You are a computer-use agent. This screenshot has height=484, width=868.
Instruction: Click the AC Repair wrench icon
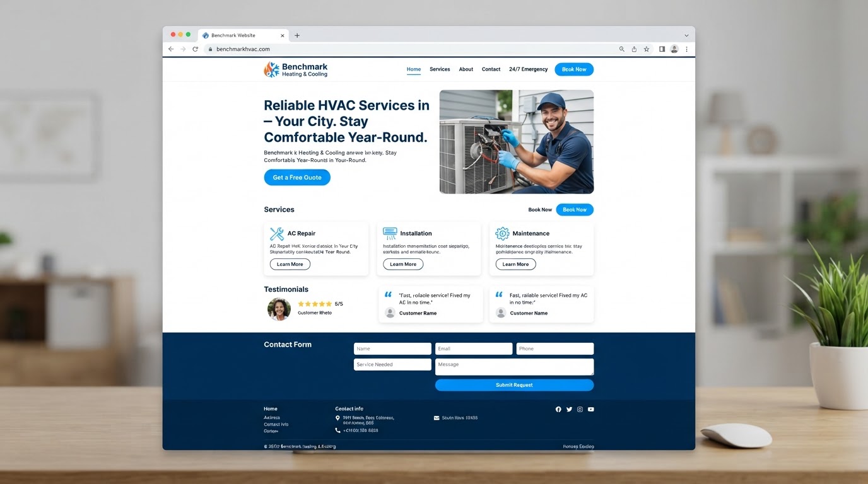[277, 234]
